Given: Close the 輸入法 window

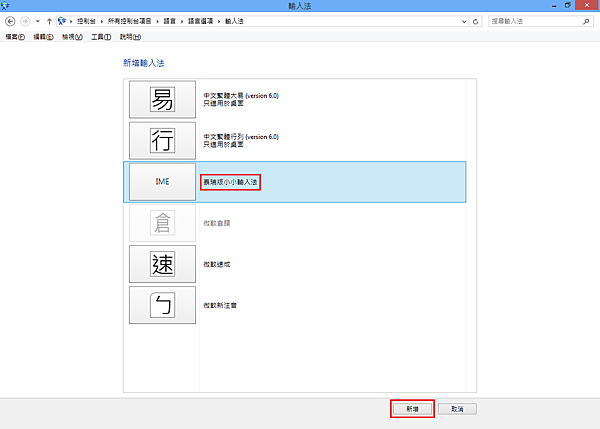Looking at the screenshot, I should (x=587, y=5).
